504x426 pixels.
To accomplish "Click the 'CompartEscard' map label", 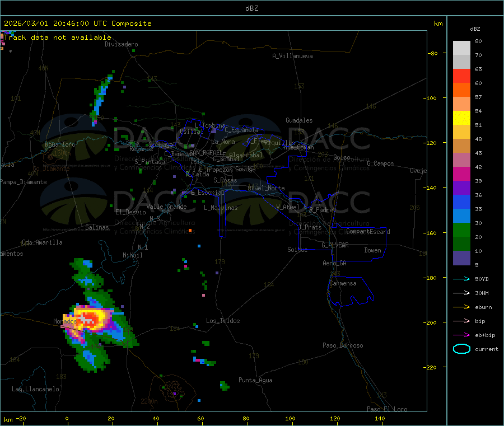I will 368,231.
